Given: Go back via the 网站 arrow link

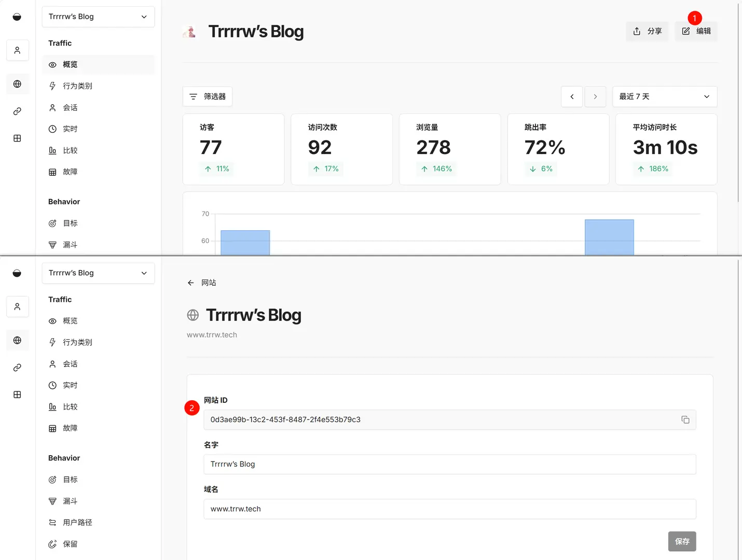Looking at the screenshot, I should (x=202, y=283).
